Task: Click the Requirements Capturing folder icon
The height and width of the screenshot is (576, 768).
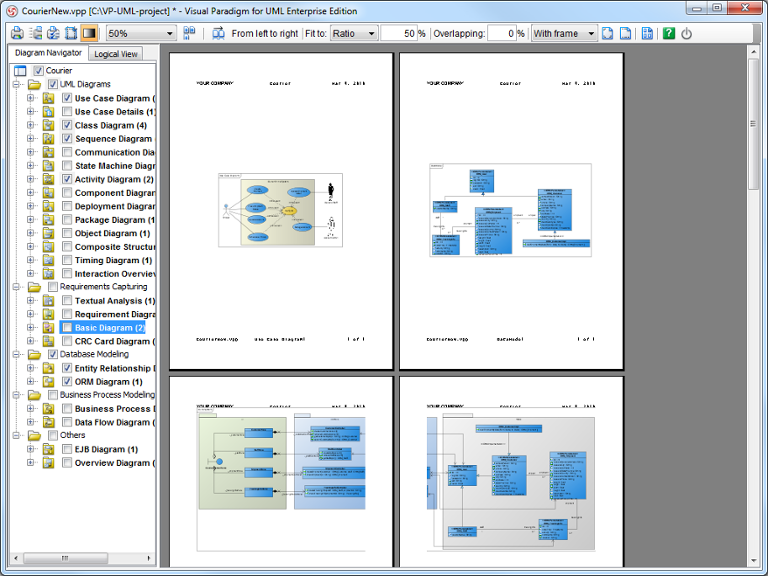Action: pyautogui.click(x=34, y=287)
